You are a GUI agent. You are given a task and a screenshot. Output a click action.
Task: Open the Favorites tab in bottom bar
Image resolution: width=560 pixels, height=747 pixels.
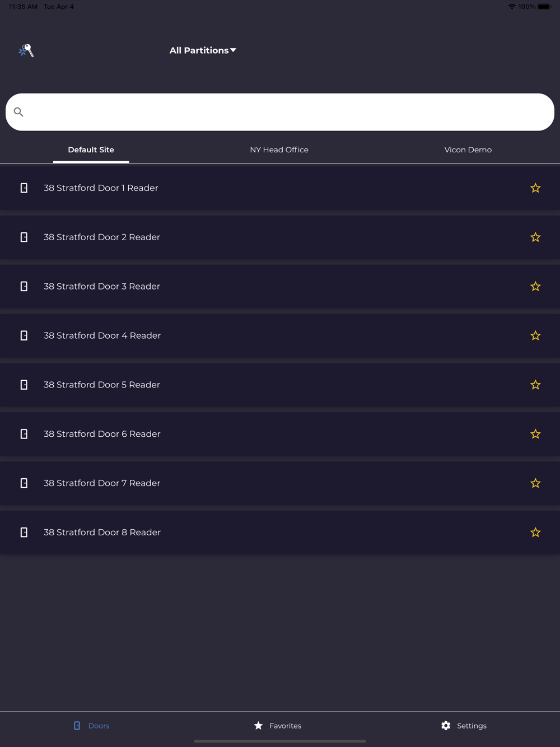coord(278,726)
